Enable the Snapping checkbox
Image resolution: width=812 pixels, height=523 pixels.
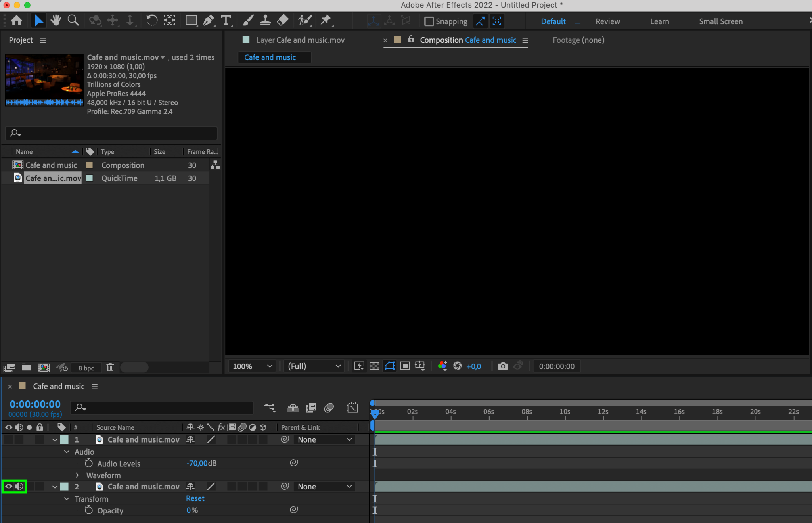point(429,21)
